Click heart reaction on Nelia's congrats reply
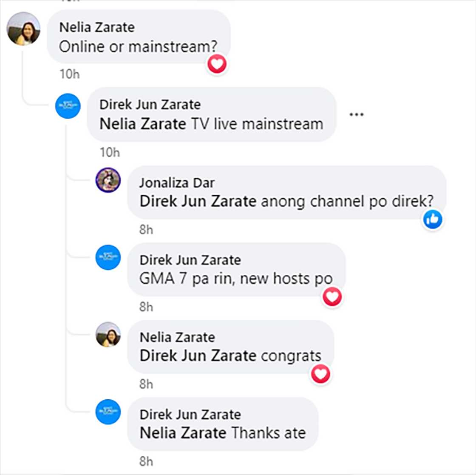 [320, 374]
